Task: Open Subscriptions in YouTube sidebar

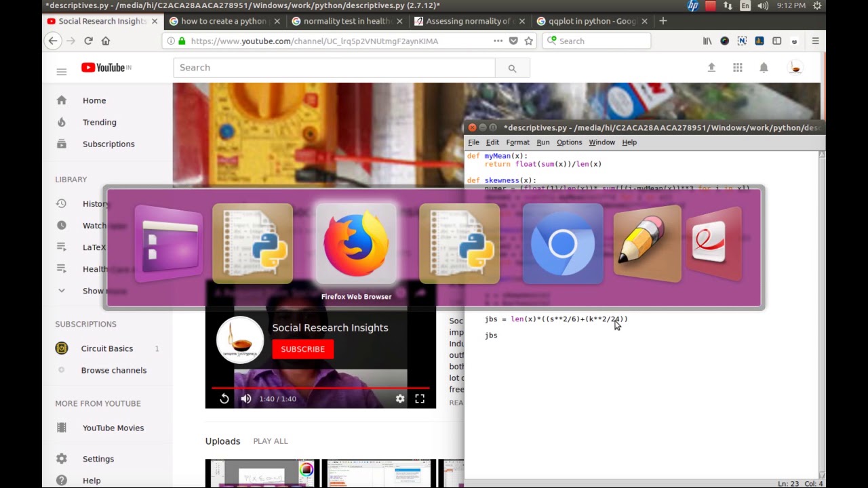Action: pyautogui.click(x=107, y=144)
